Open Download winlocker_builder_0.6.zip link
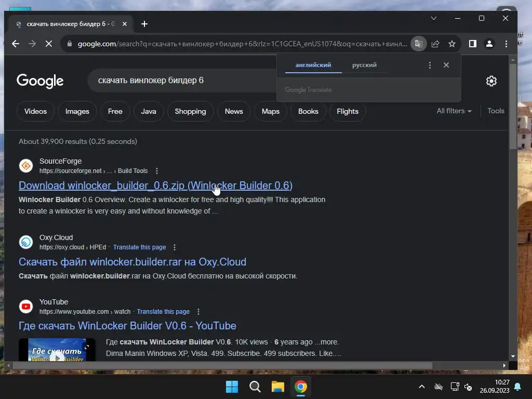The image size is (532, 399). pyautogui.click(x=155, y=185)
